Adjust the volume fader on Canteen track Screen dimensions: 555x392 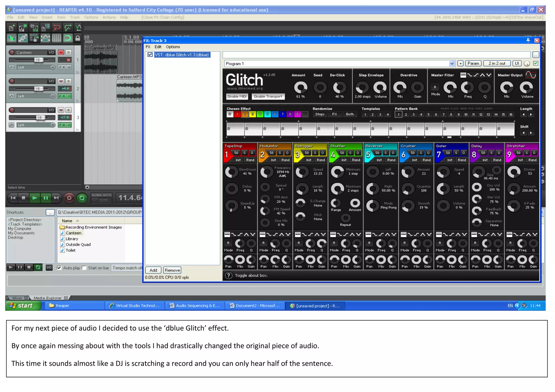[x=39, y=60]
